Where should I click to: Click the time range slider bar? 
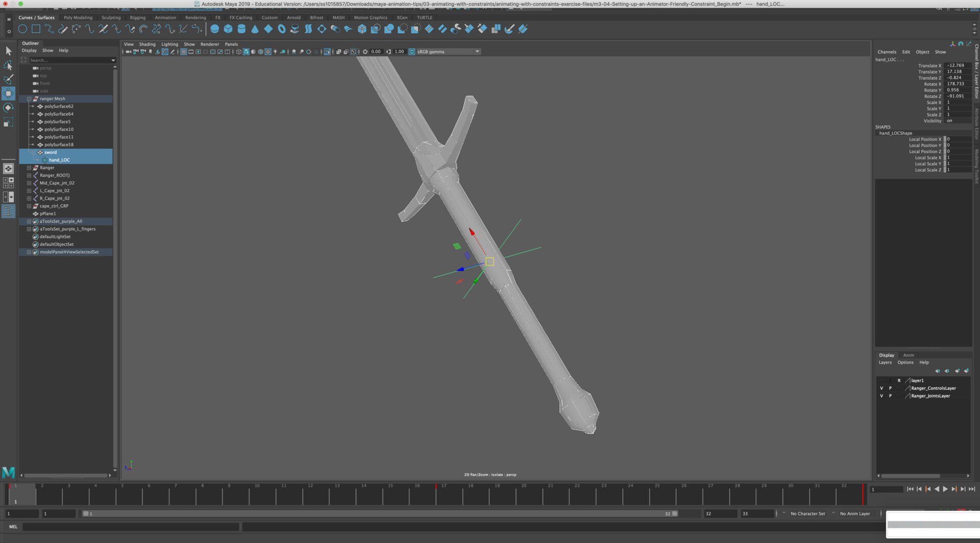tap(380, 514)
